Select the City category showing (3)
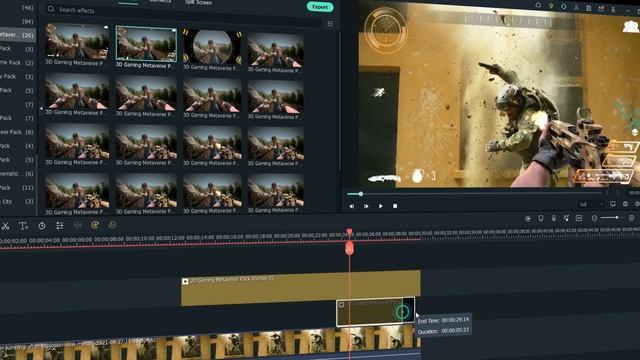 18,202
